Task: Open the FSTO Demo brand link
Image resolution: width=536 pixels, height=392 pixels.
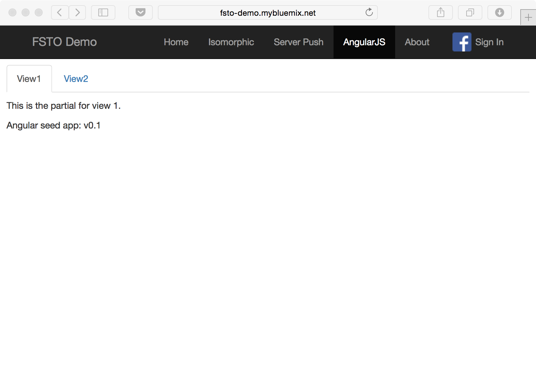Action: 65,42
